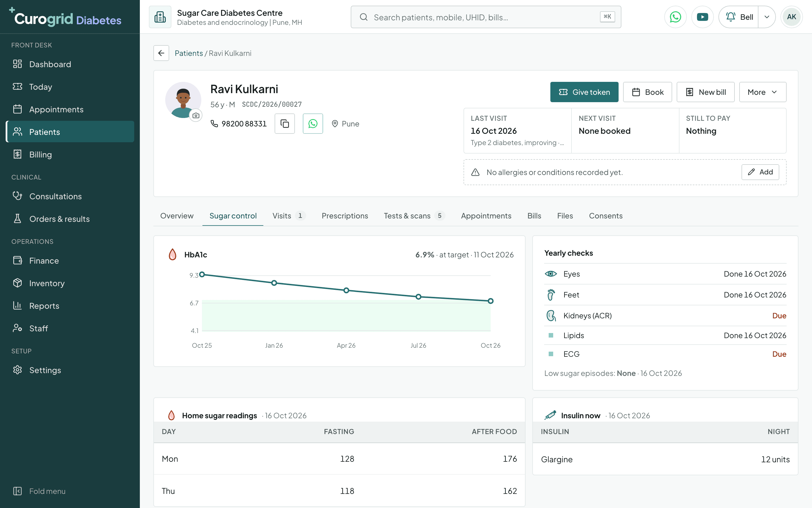Click the Give token button

[584, 92]
